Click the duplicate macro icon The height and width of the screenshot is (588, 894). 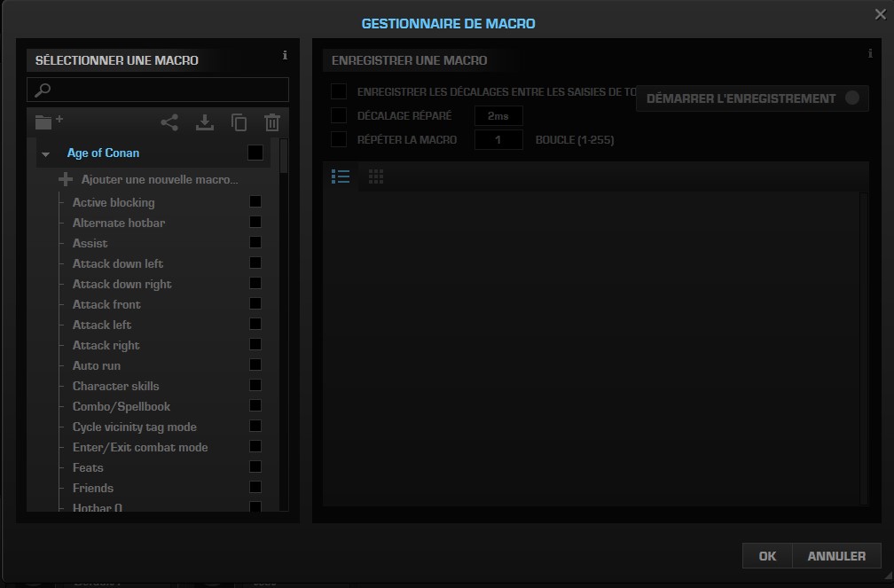[239, 123]
